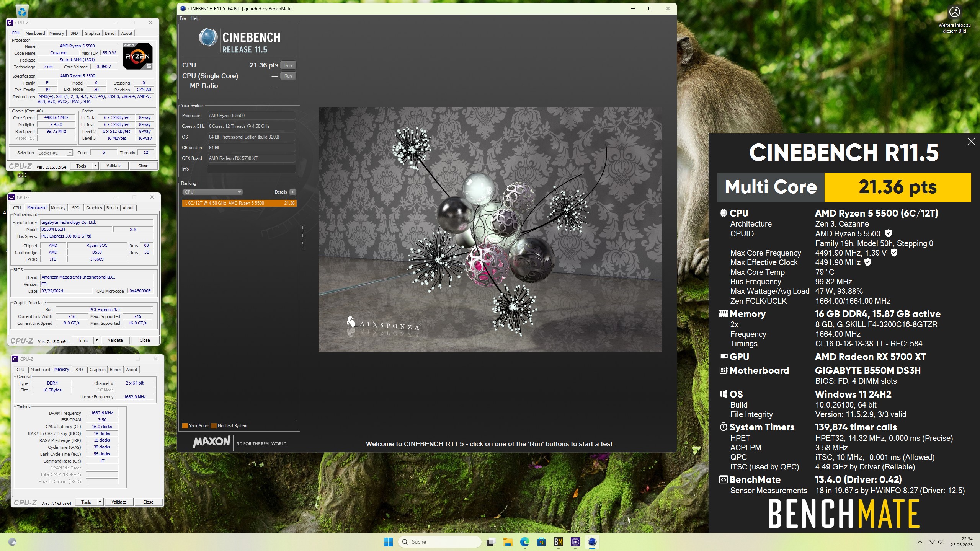Click 'Core Speed' value 4483.61 MHz
The image size is (980, 551).
[56, 118]
